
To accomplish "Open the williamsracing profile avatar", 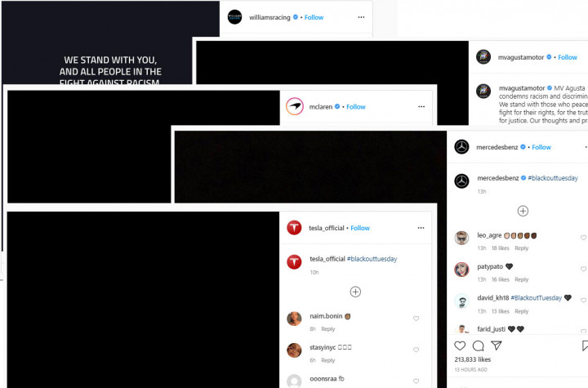I will tap(234, 17).
